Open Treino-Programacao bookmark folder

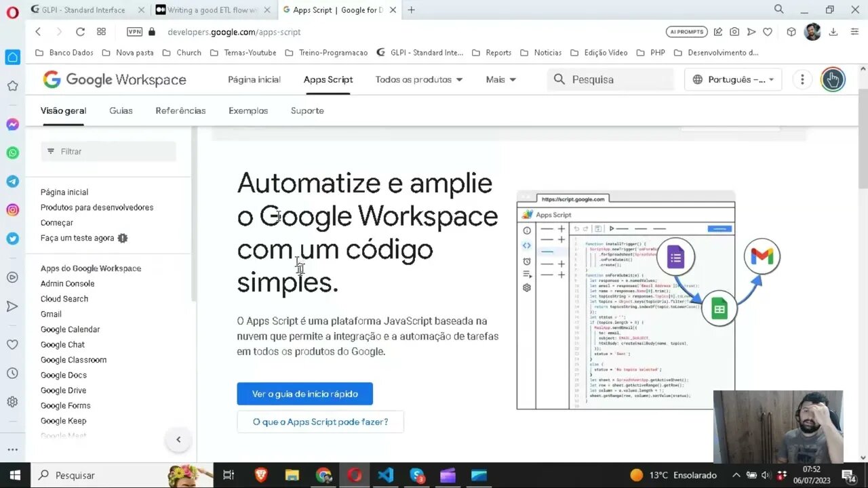(x=326, y=52)
